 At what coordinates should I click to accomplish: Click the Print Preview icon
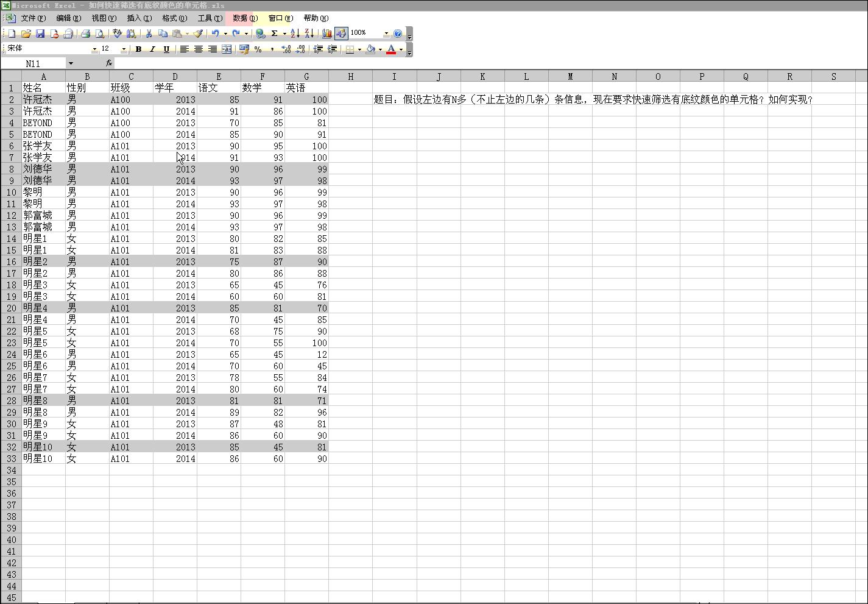[100, 34]
